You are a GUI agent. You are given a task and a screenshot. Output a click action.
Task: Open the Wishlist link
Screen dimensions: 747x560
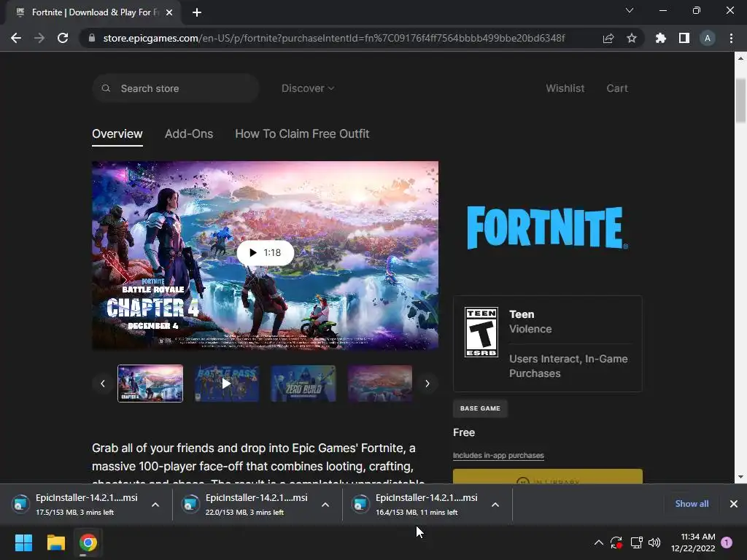click(565, 88)
